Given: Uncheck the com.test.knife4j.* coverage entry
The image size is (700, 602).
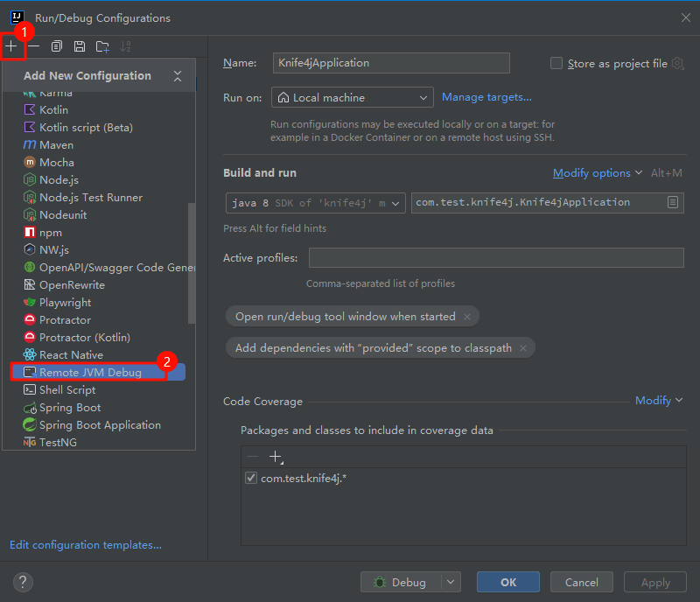Looking at the screenshot, I should point(251,478).
